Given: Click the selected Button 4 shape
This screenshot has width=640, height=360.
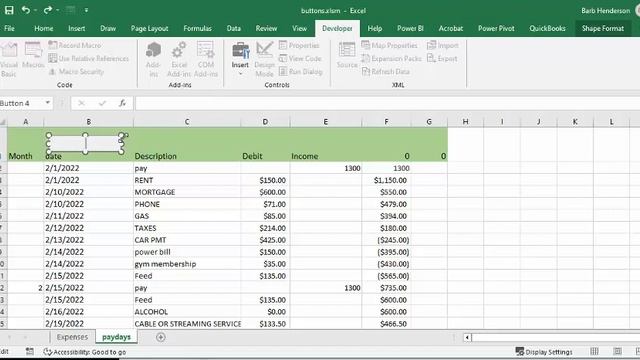Looking at the screenshot, I should tap(85, 143).
